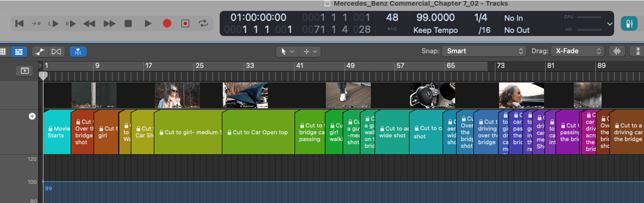Click bar 33 on the ruler
The width and height of the screenshot is (644, 203).
[x=250, y=66]
